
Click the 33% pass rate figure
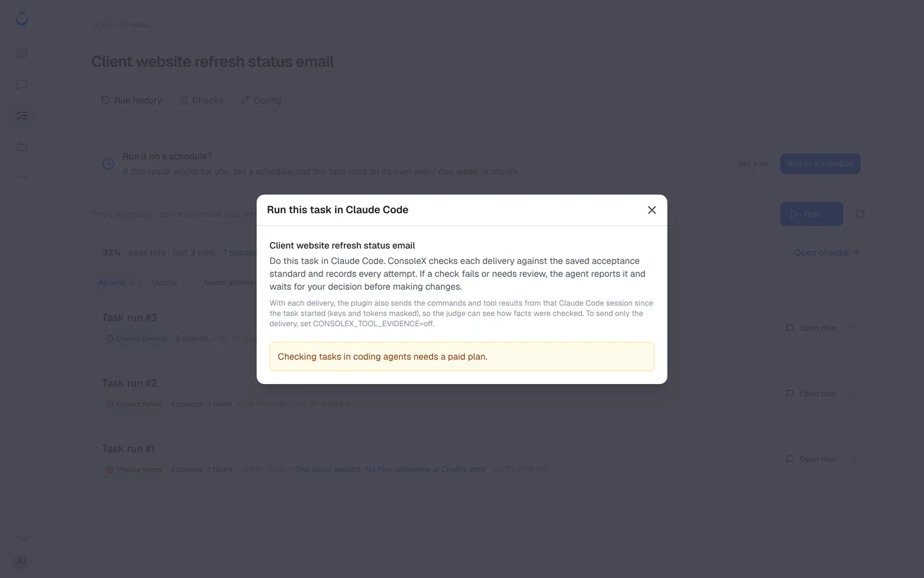111,252
